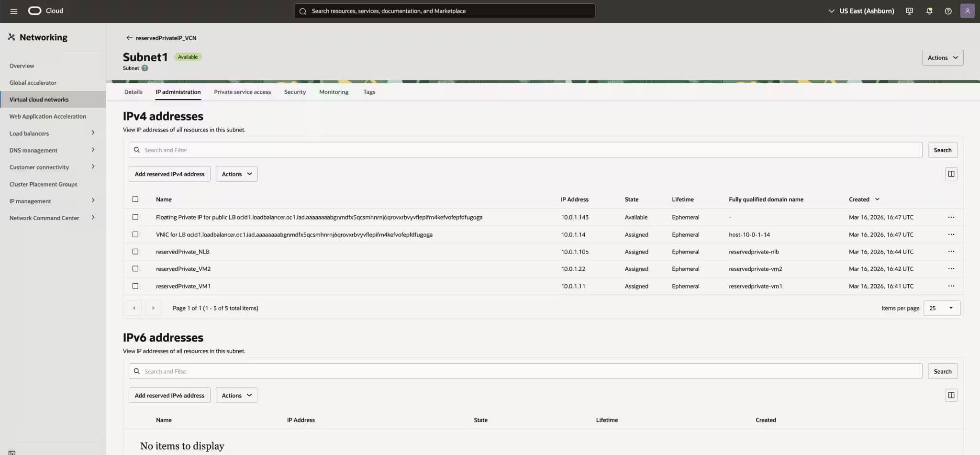Click the Networking service icon
980x455 pixels.
11,37
